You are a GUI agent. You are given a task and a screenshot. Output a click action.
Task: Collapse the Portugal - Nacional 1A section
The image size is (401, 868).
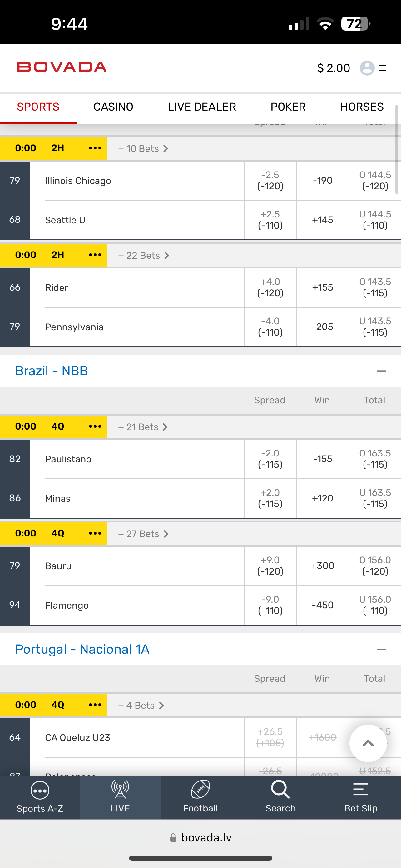tap(381, 649)
